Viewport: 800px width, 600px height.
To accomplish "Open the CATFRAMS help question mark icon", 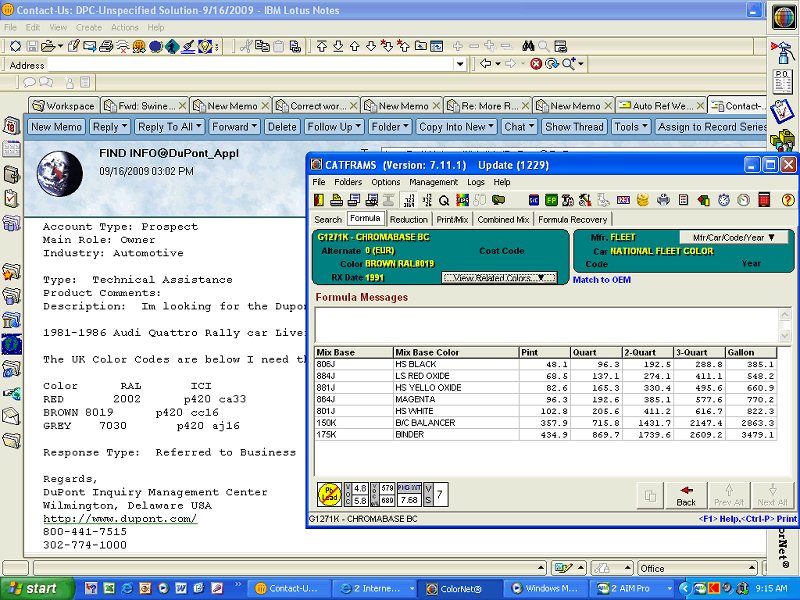I will click(788, 200).
